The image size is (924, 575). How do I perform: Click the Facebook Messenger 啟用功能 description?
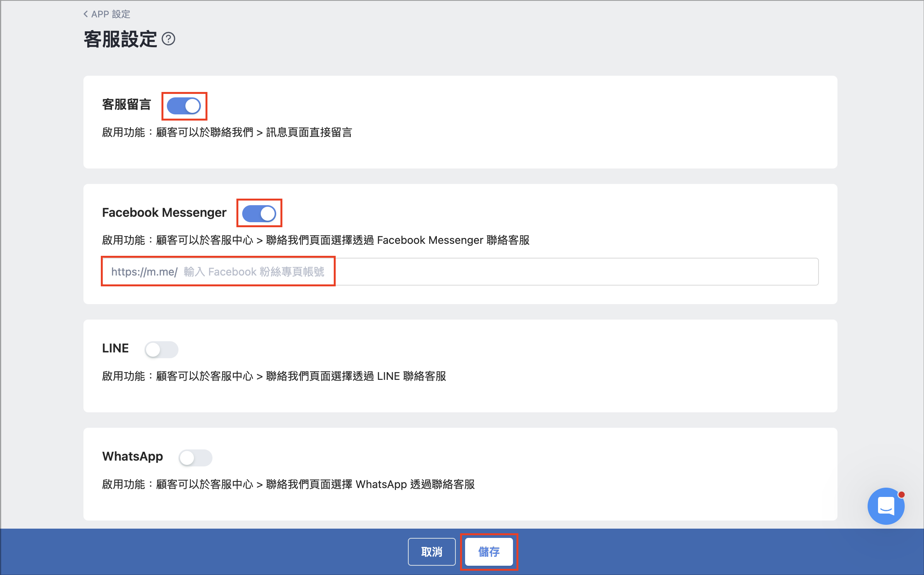pyautogui.click(x=316, y=240)
